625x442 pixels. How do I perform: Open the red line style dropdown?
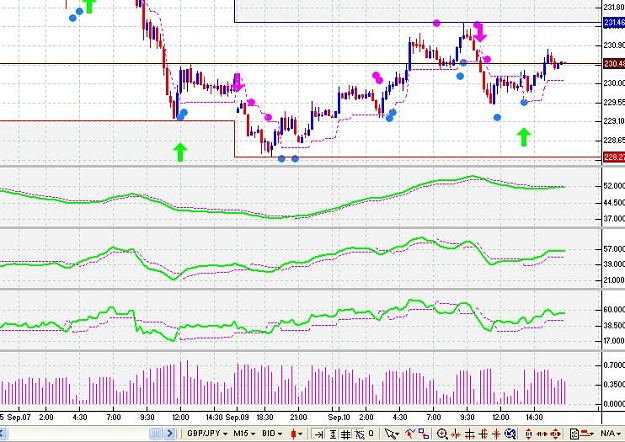tap(586, 434)
